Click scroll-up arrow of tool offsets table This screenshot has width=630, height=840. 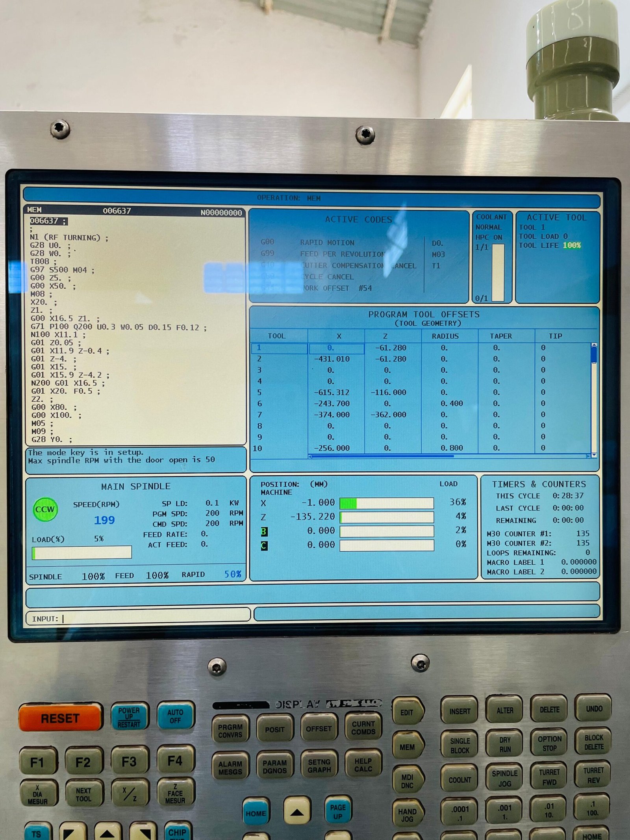click(594, 345)
